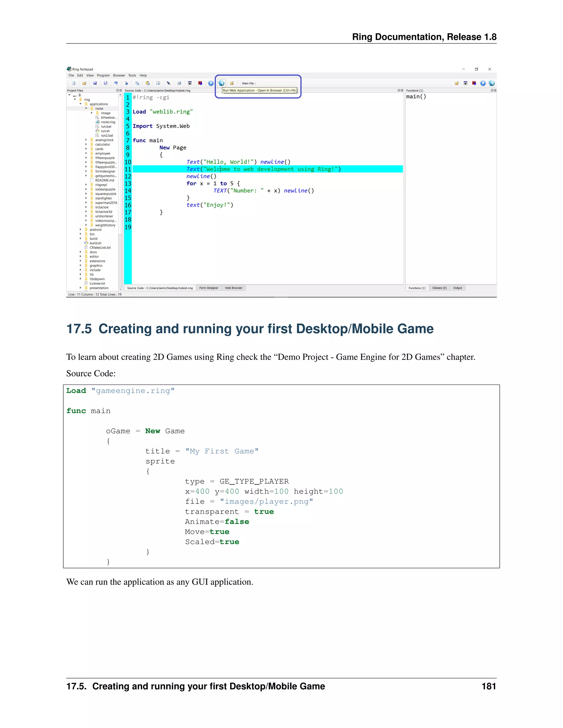Click the Undo arrow toolbar icon
563x728 pixels.
[x=116, y=83]
